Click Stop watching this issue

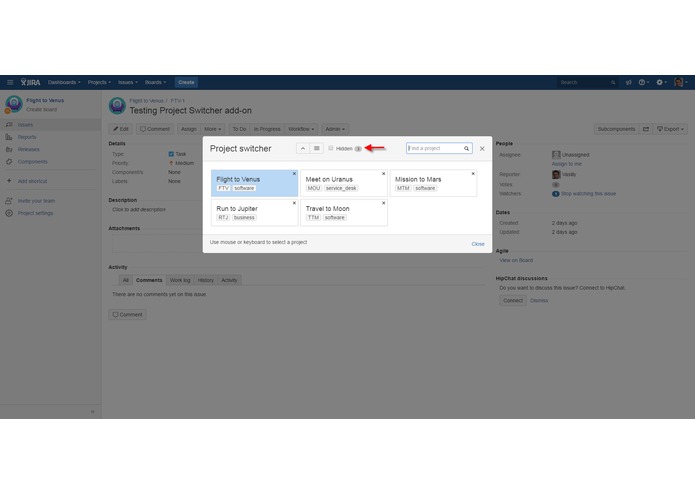(588, 194)
